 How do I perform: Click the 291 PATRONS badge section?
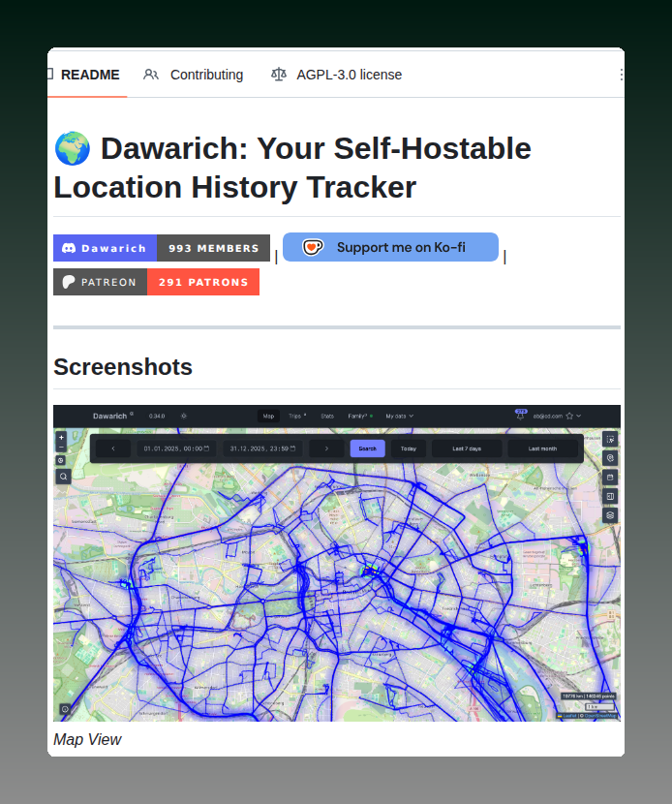pyautogui.click(x=203, y=282)
